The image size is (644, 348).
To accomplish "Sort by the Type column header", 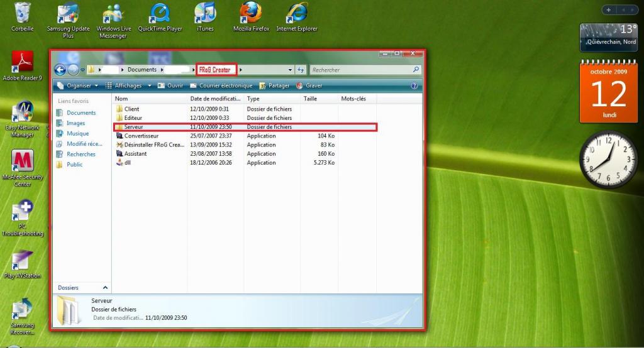I will click(272, 99).
